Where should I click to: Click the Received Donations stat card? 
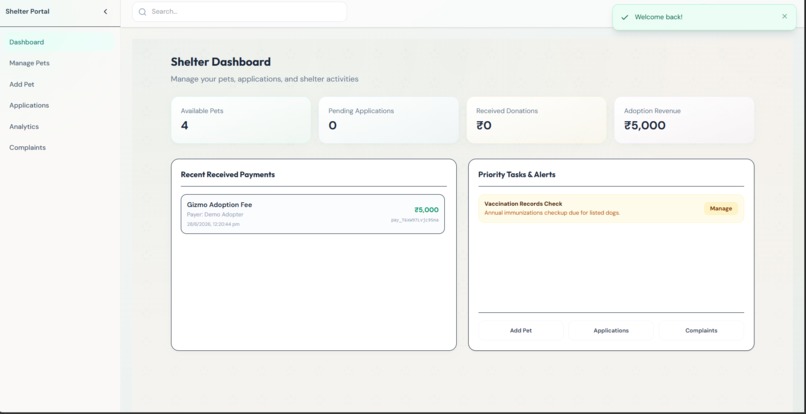[537, 120]
